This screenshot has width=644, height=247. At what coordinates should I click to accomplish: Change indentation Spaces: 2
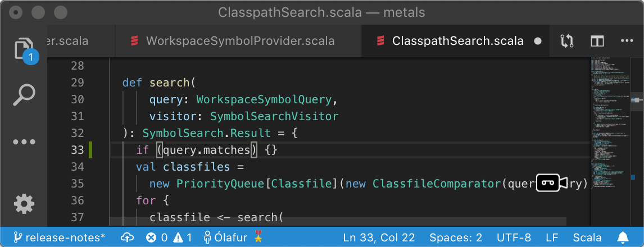pos(456,237)
